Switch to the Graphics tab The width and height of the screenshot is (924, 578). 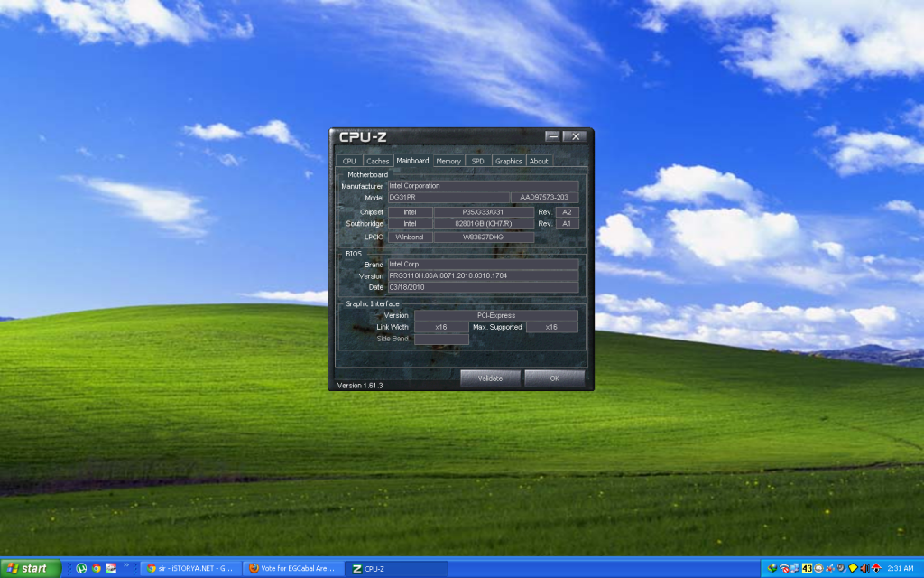click(508, 161)
